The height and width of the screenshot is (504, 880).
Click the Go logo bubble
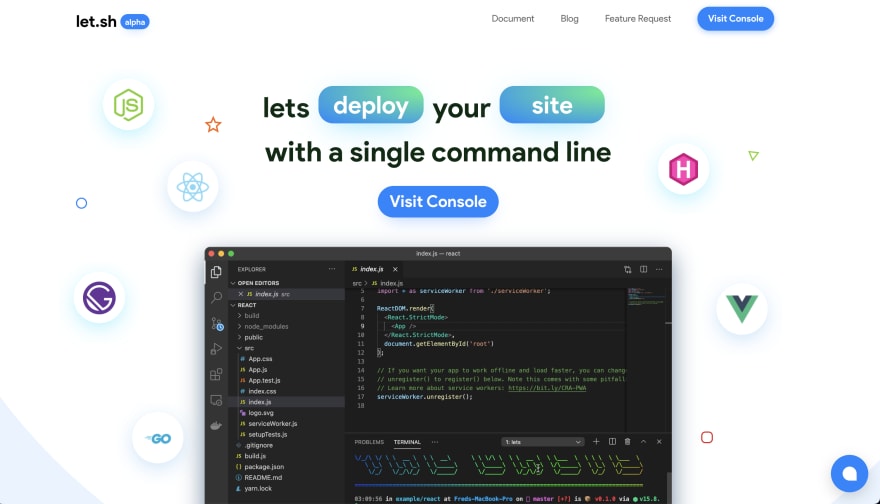pyautogui.click(x=158, y=438)
